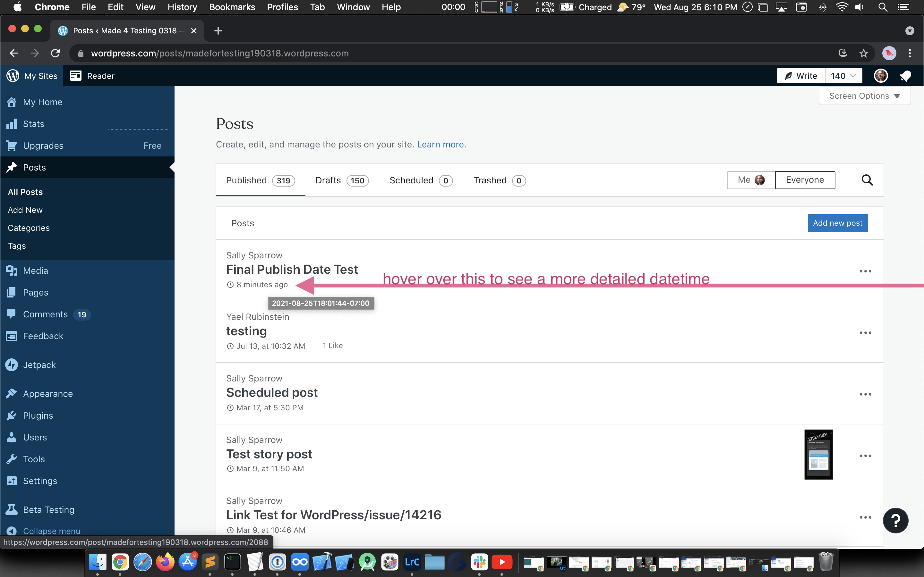This screenshot has height=577, width=924.
Task: Open the ellipsis menu for Final Publish Date Test
Action: [x=865, y=271]
